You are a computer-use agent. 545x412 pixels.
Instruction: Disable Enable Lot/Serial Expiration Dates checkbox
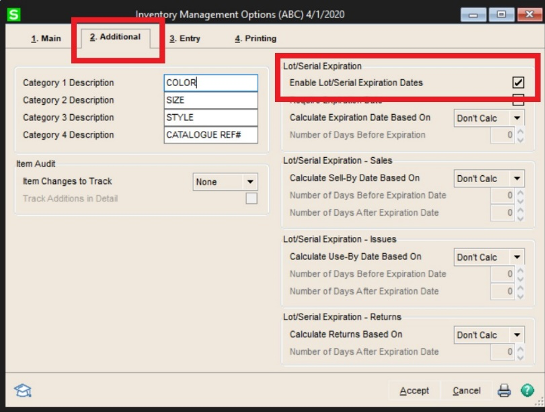[518, 82]
